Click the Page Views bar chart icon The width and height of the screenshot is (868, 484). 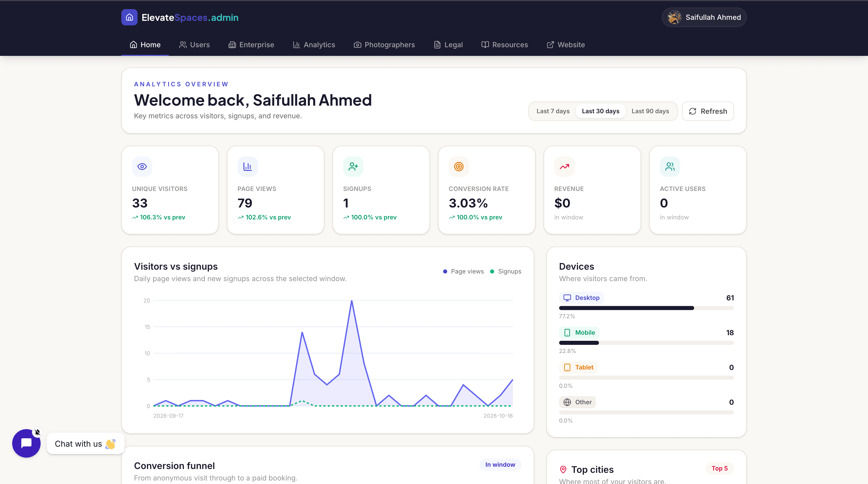[248, 167]
